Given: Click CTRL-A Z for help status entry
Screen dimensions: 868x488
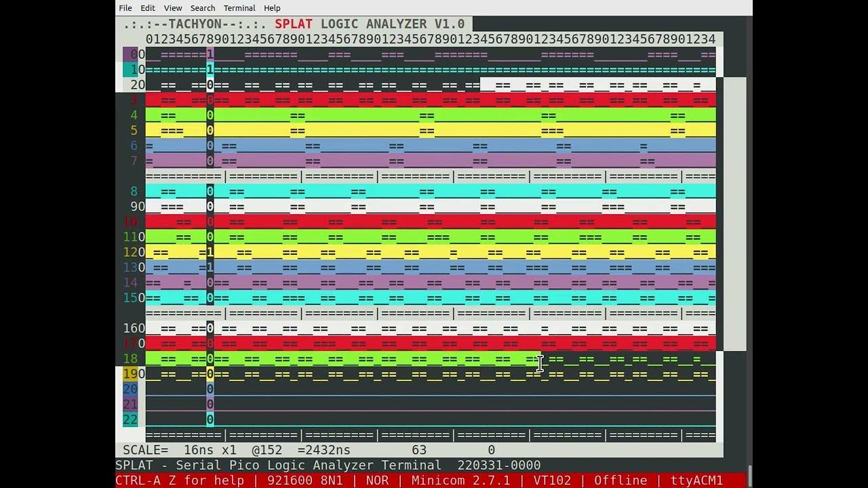Looking at the screenshot, I should 180,481.
